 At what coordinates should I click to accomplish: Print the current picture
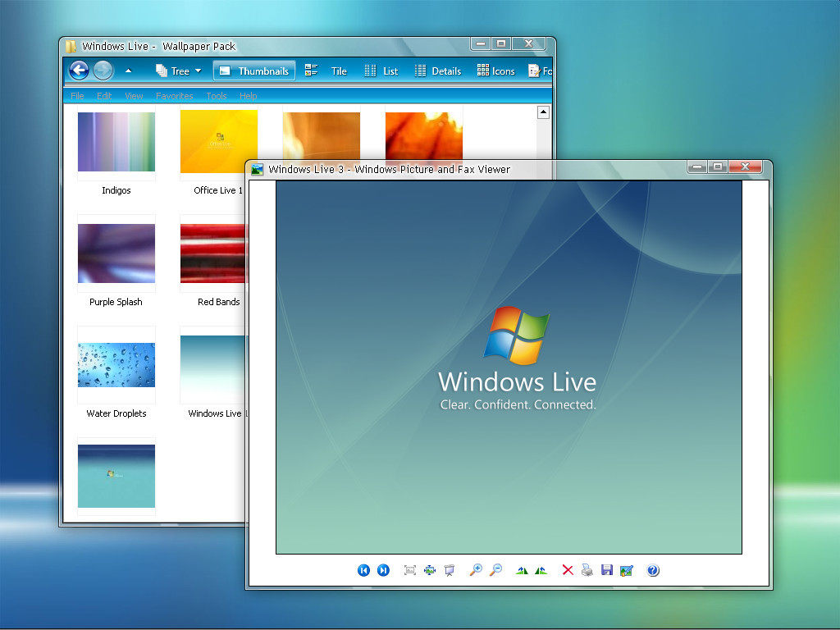(587, 570)
